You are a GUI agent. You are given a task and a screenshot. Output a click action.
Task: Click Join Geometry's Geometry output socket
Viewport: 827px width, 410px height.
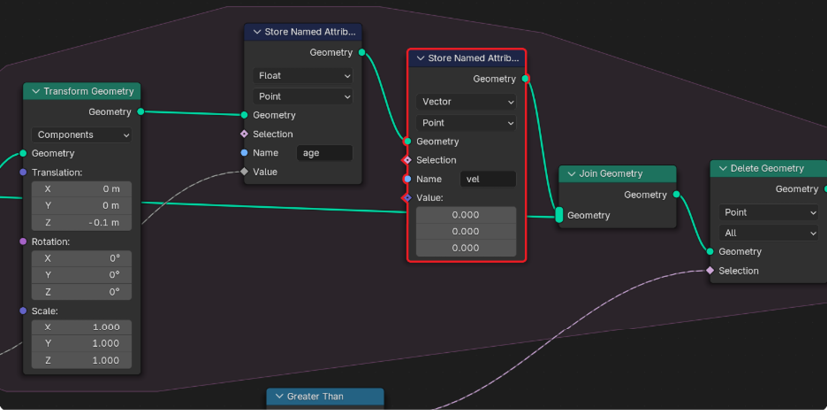point(676,195)
